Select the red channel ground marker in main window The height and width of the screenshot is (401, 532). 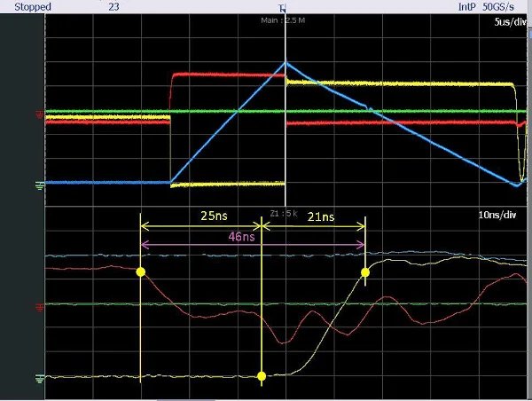[x=39, y=114]
